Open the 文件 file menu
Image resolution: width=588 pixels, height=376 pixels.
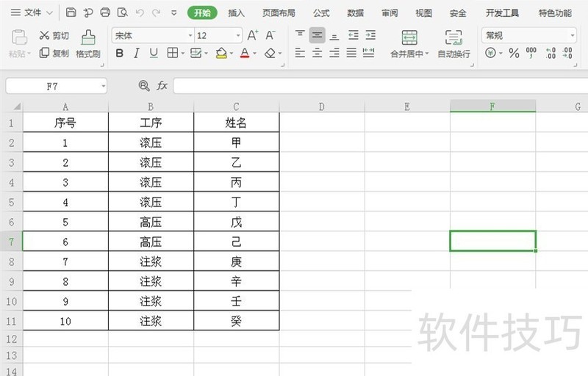pos(32,12)
